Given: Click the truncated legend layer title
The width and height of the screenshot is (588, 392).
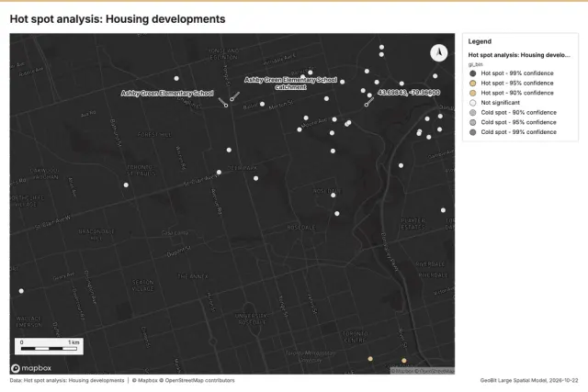Looking at the screenshot, I should point(518,55).
